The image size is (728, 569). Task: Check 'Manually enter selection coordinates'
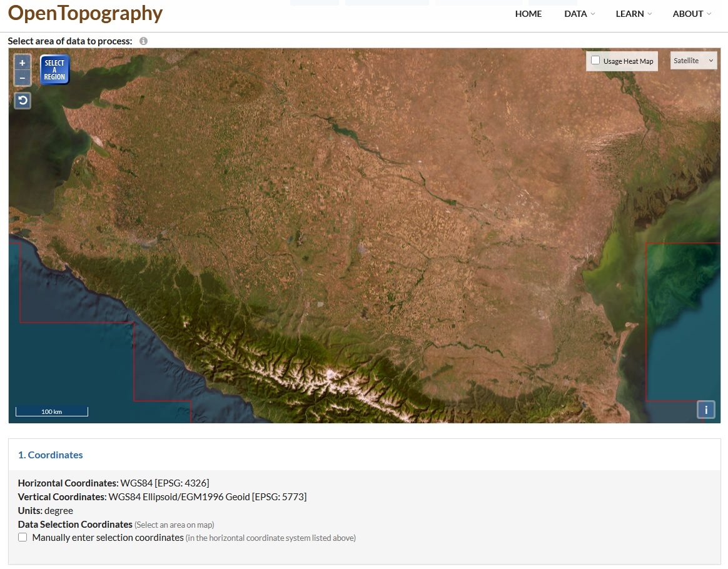click(23, 537)
